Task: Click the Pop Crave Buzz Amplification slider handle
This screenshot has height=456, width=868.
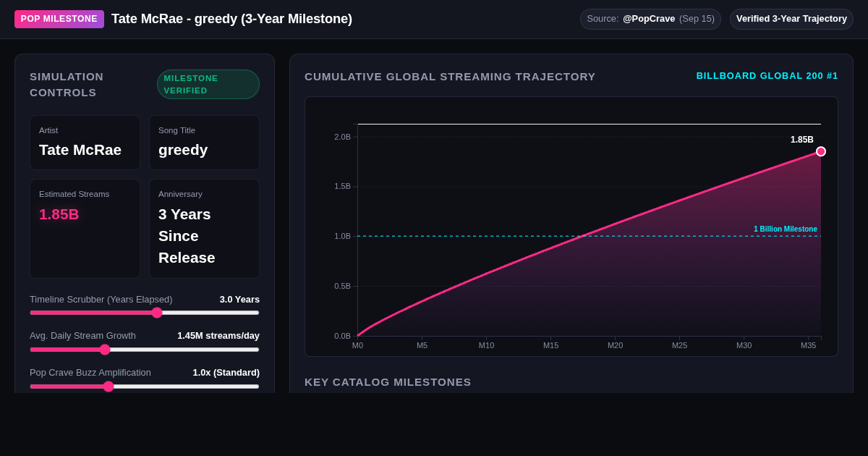Action: (109, 387)
